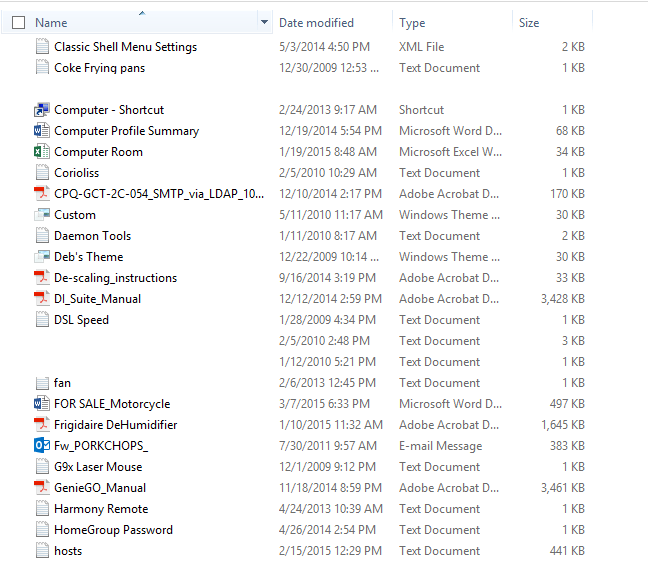This screenshot has width=648, height=565.
Task: Select the DI_Suite_Manual file name
Action: [97, 299]
